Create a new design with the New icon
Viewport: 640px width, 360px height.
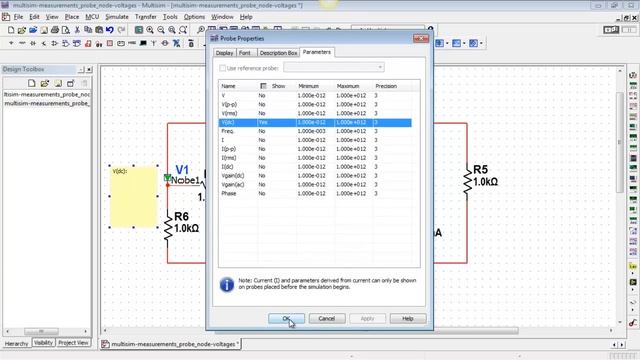pos(11,30)
